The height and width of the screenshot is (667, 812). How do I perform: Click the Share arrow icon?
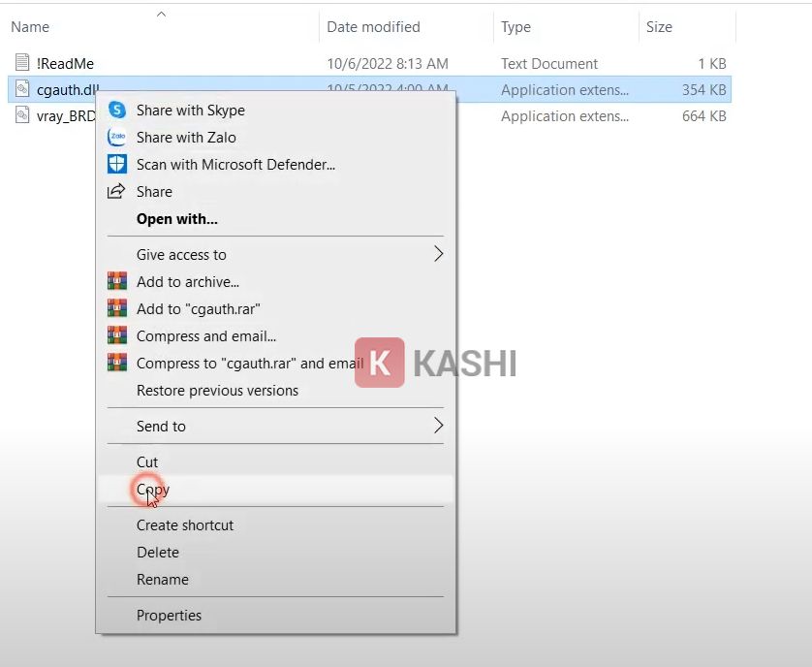pyautogui.click(x=117, y=192)
